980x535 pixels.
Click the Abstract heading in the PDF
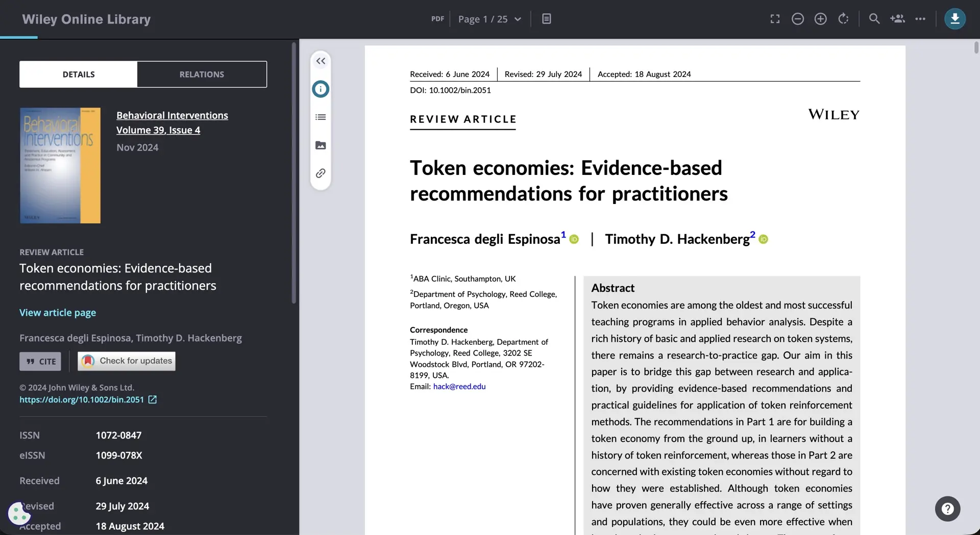[612, 288]
